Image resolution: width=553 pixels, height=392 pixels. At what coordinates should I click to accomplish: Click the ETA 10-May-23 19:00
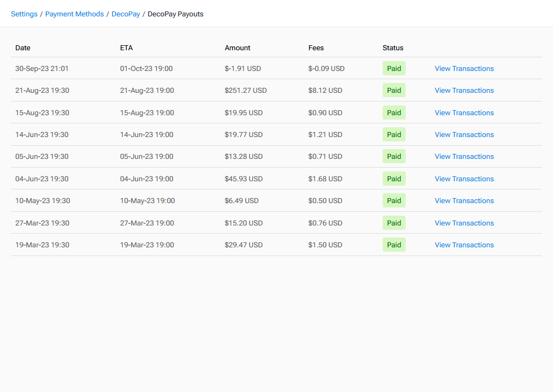147,200
